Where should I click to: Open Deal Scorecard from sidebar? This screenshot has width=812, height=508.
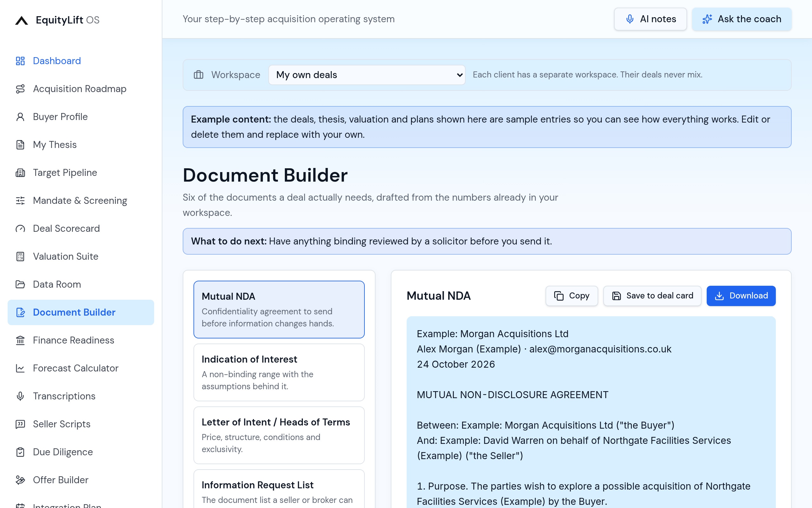81,229
